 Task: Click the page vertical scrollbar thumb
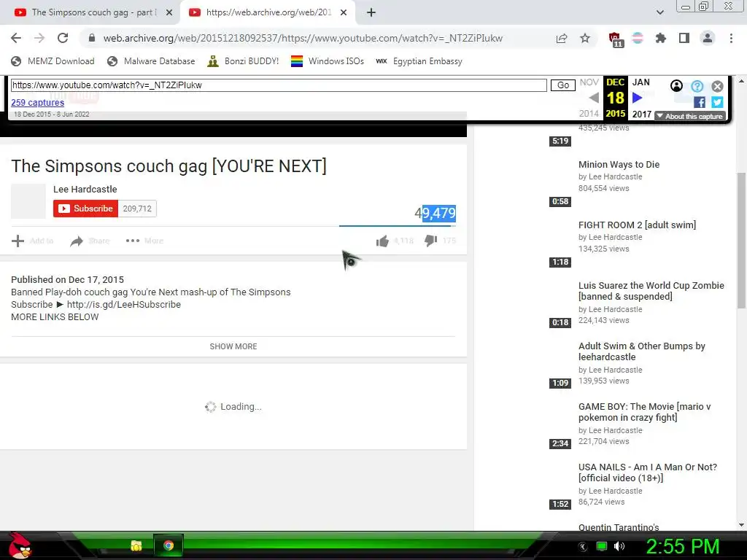tap(741, 241)
